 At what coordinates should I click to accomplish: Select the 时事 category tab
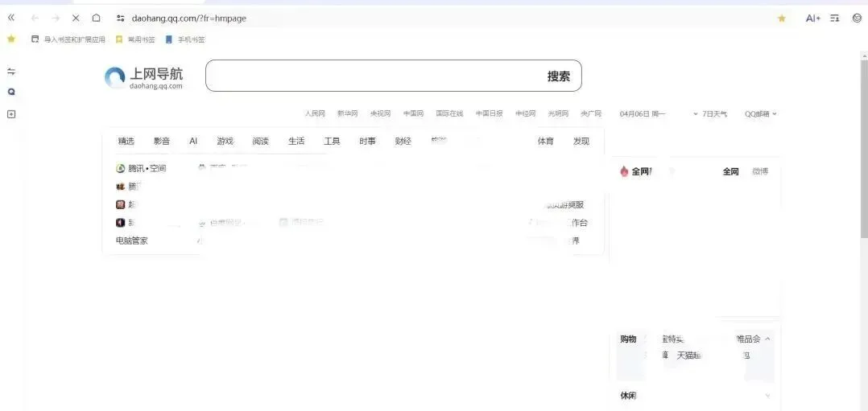click(367, 141)
